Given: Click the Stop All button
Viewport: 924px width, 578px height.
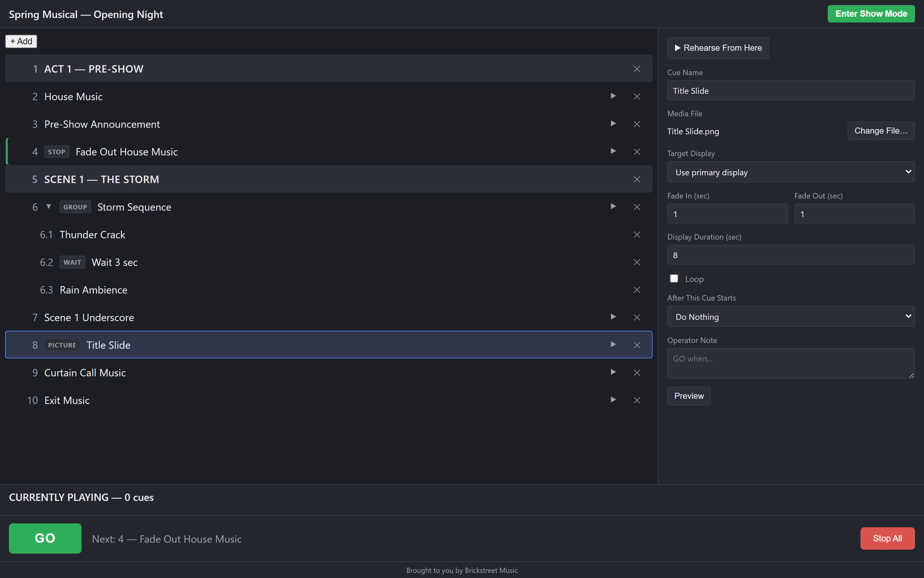Looking at the screenshot, I should [x=887, y=538].
